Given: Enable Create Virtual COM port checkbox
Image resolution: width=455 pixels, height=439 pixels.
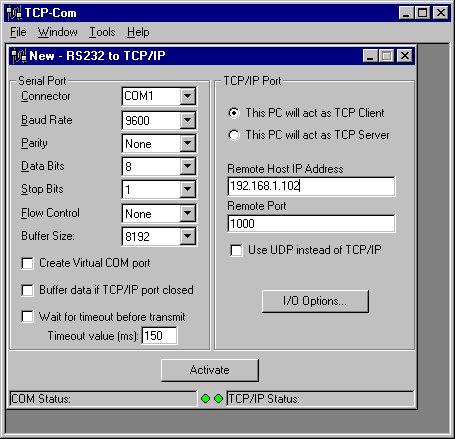Looking at the screenshot, I should tap(27, 263).
